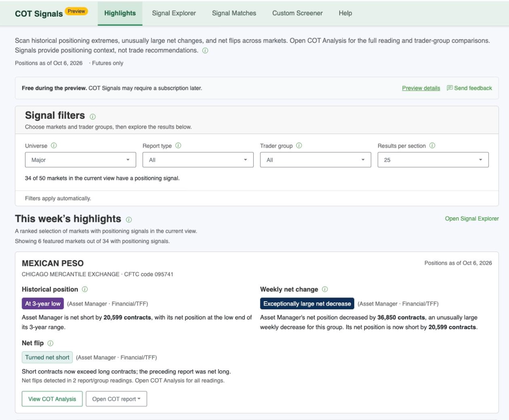Click info icon after trade recommendations sentence

(x=205, y=50)
